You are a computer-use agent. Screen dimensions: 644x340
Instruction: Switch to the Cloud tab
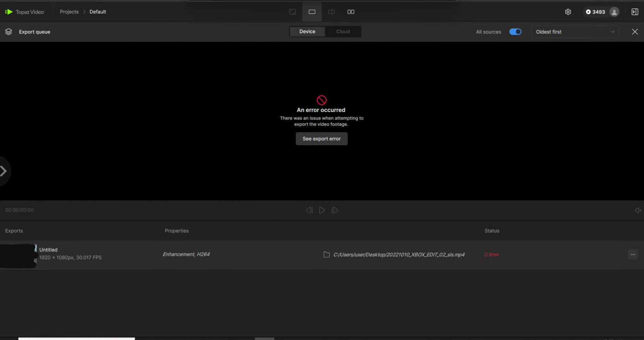click(343, 32)
